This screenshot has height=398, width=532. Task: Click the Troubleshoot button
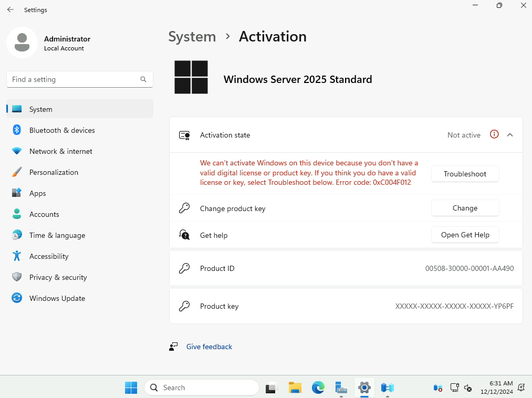465,174
